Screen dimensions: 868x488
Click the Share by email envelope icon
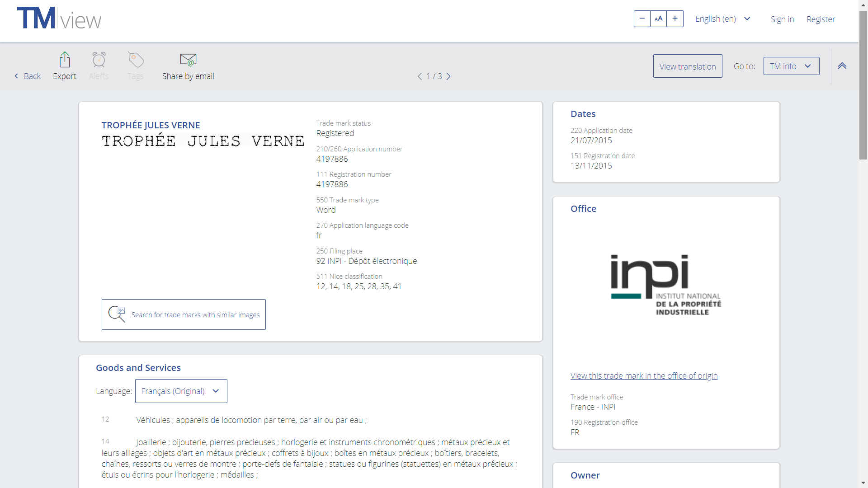coord(188,60)
